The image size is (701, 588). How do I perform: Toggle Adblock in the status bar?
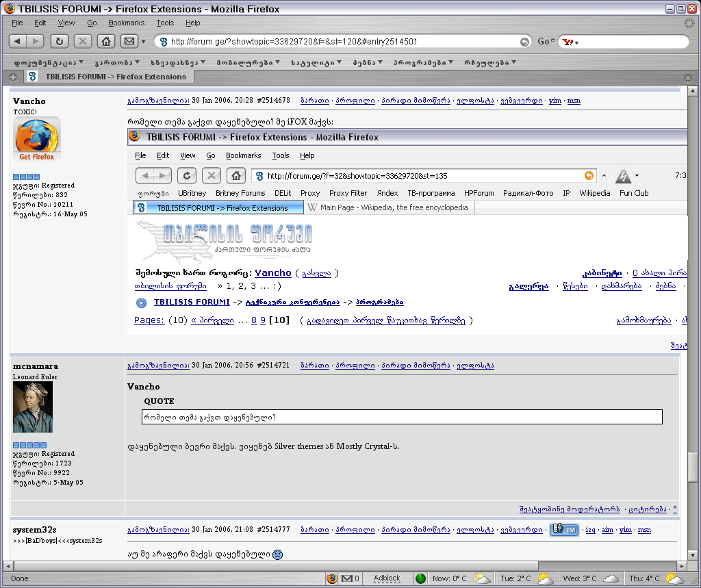(x=387, y=578)
